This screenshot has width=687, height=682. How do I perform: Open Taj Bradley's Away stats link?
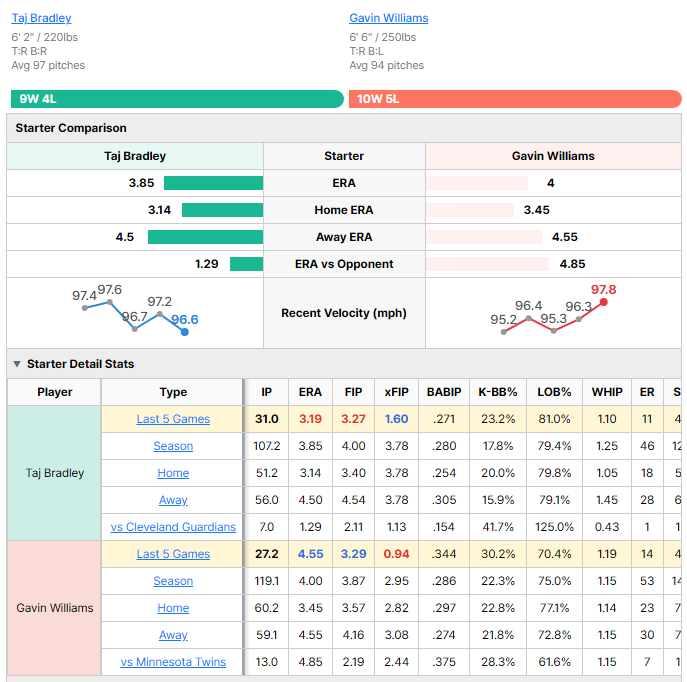(x=173, y=500)
